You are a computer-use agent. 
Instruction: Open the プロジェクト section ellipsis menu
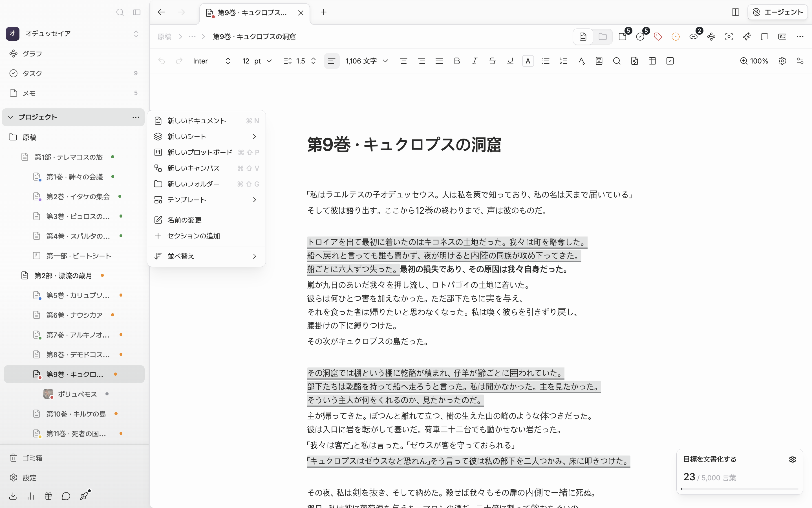pyautogui.click(x=136, y=117)
